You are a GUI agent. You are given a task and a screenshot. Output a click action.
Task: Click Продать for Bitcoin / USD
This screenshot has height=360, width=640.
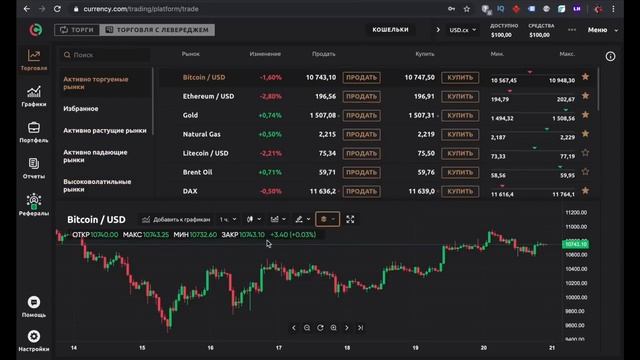[x=362, y=78]
